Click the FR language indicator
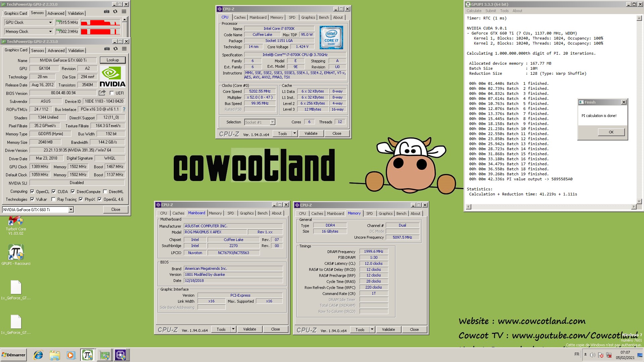 (577, 354)
